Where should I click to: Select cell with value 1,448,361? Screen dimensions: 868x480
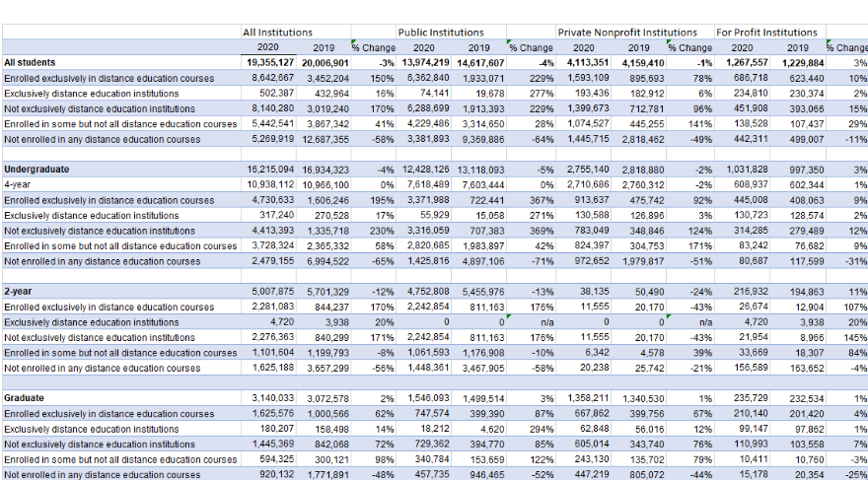tap(424, 368)
